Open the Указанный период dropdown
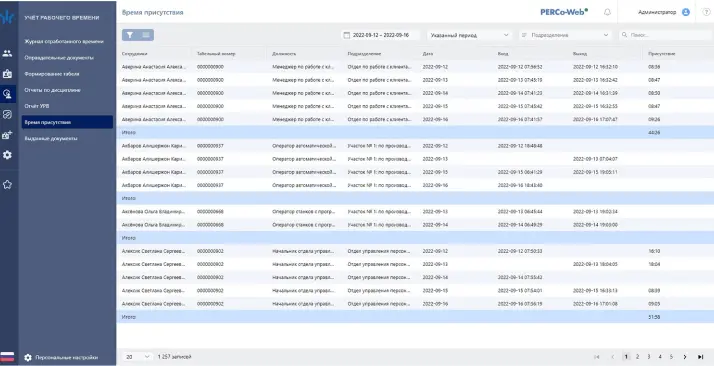Viewport: 714px width, 366px height. pyautogui.click(x=469, y=35)
